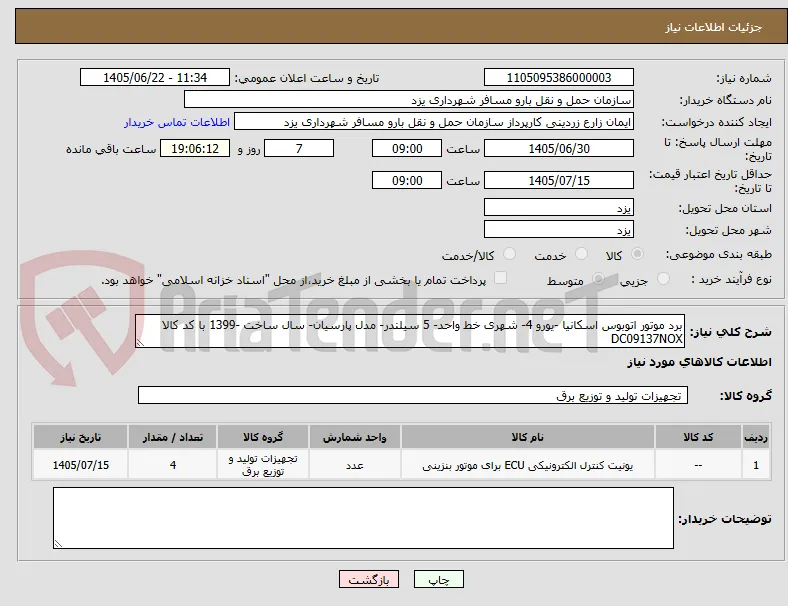788x606 pixels.
Task: Click the گروه کالا goods group field
Action: 413,395
